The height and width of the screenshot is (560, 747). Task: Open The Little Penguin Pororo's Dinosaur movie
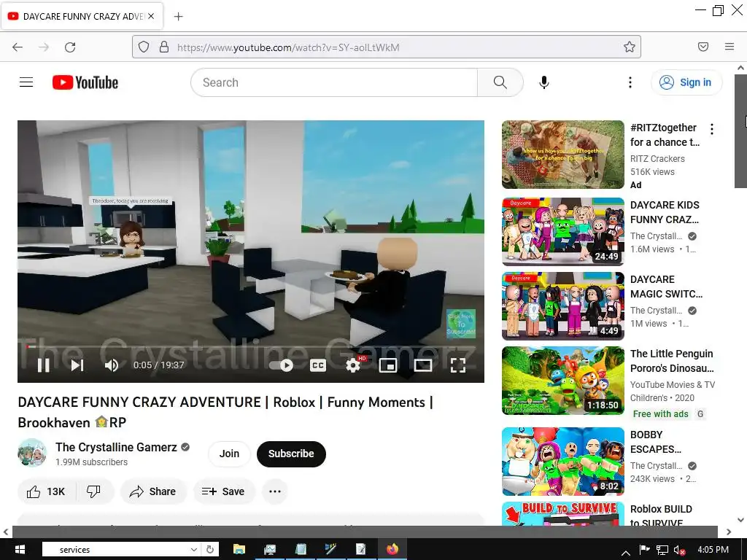pos(562,381)
